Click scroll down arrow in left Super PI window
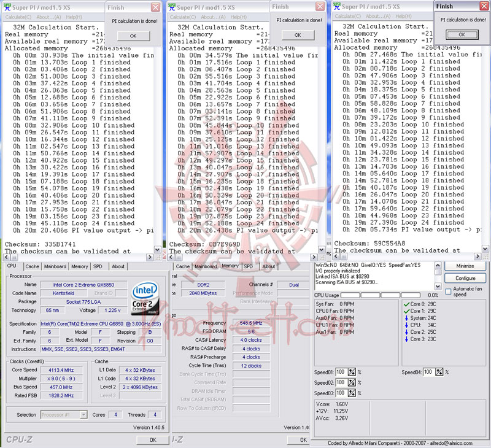The height and width of the screenshot is (448, 491). [x=158, y=250]
